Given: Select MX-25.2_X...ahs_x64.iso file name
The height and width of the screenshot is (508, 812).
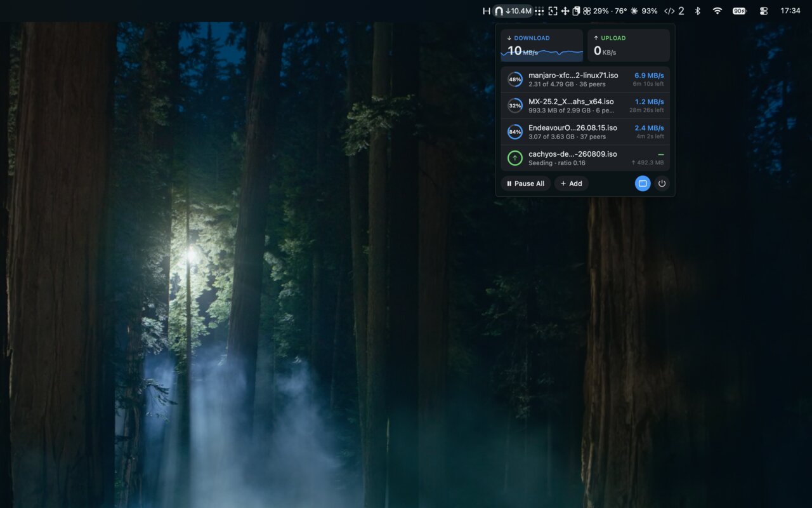Looking at the screenshot, I should (571, 102).
